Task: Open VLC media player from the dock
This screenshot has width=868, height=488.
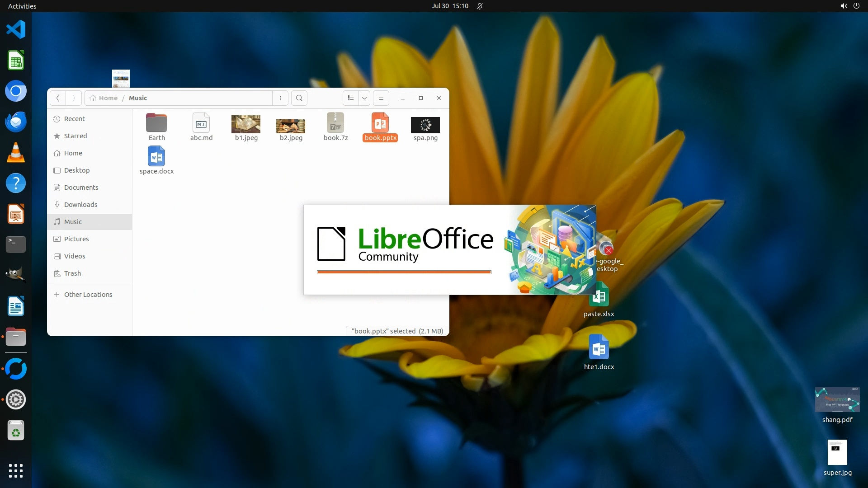Action: (16, 153)
